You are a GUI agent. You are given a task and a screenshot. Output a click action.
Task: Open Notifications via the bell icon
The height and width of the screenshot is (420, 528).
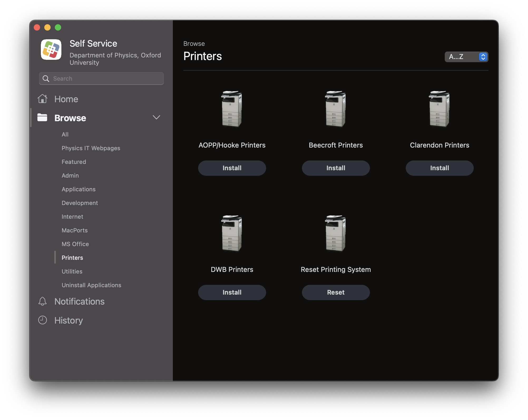pyautogui.click(x=42, y=301)
